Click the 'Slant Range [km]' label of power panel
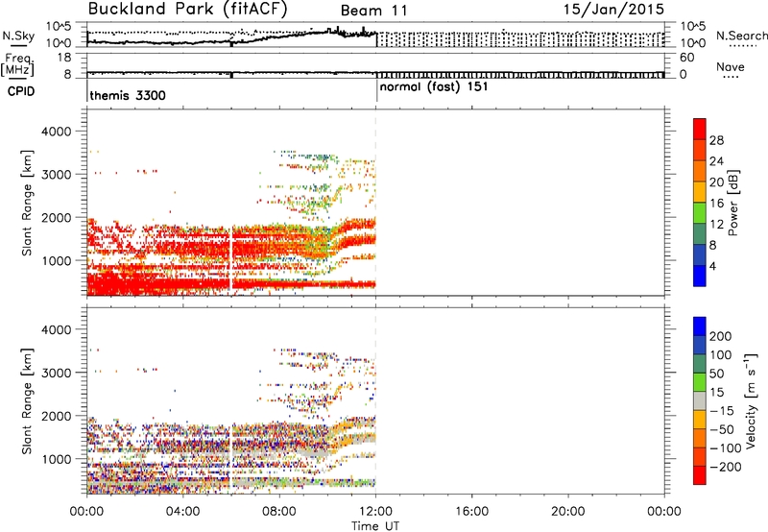768x532 pixels. (x=27, y=203)
